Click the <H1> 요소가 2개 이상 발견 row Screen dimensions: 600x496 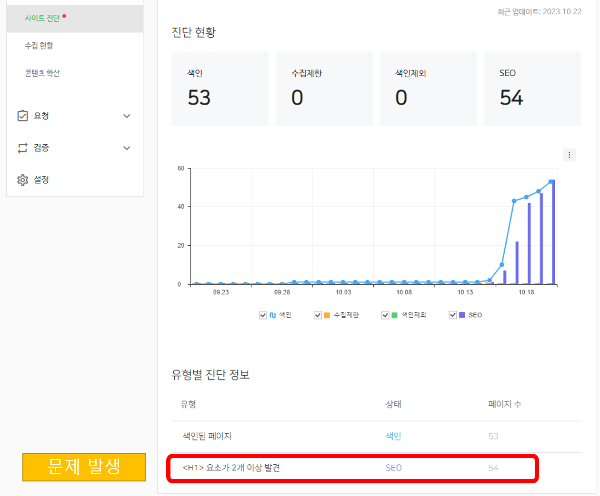(352, 468)
